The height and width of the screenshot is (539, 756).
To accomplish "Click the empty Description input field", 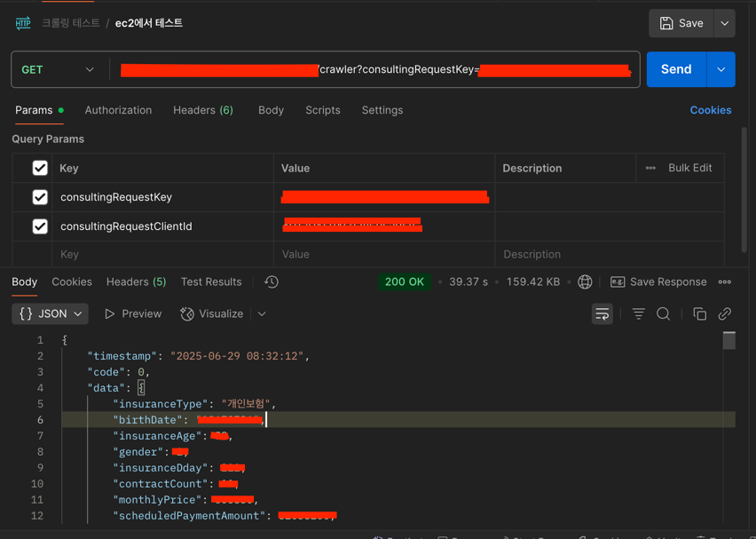I will tap(610, 254).
